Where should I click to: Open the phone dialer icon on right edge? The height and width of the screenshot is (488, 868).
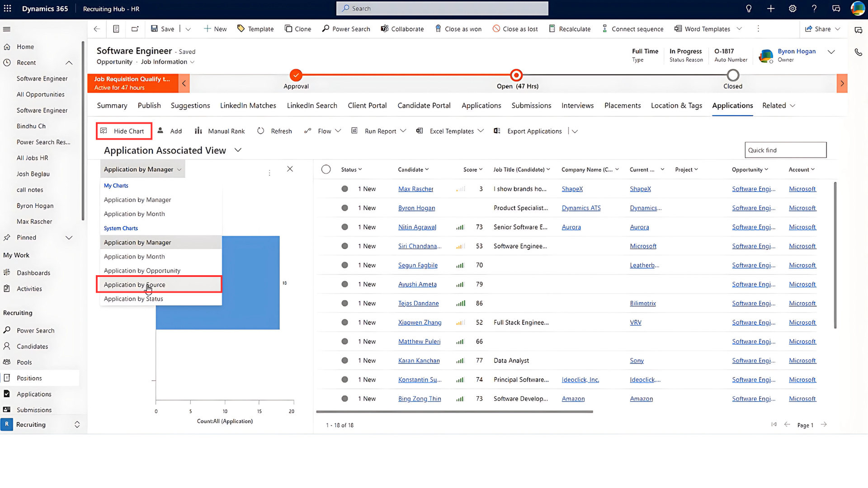859,52
